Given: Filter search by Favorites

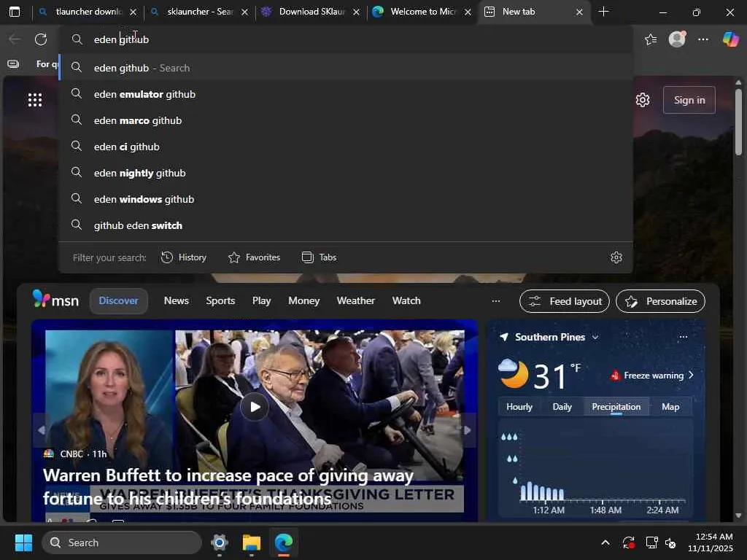Looking at the screenshot, I should [x=255, y=257].
